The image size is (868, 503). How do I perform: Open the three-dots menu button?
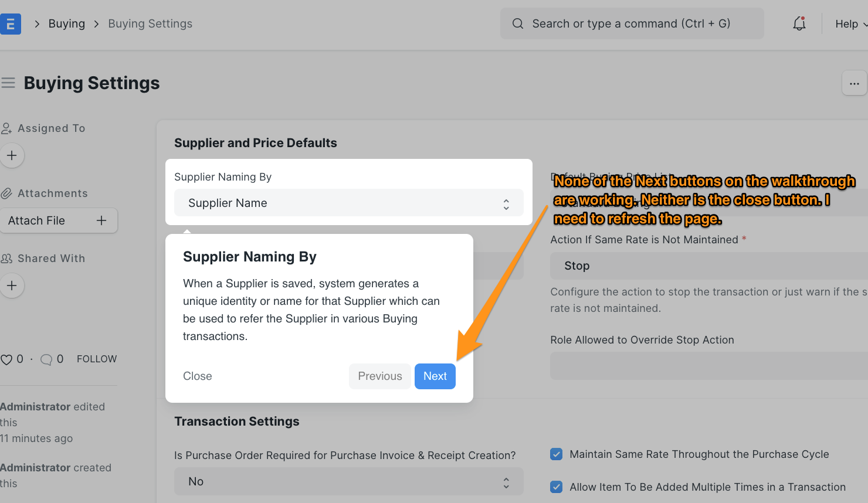click(854, 83)
